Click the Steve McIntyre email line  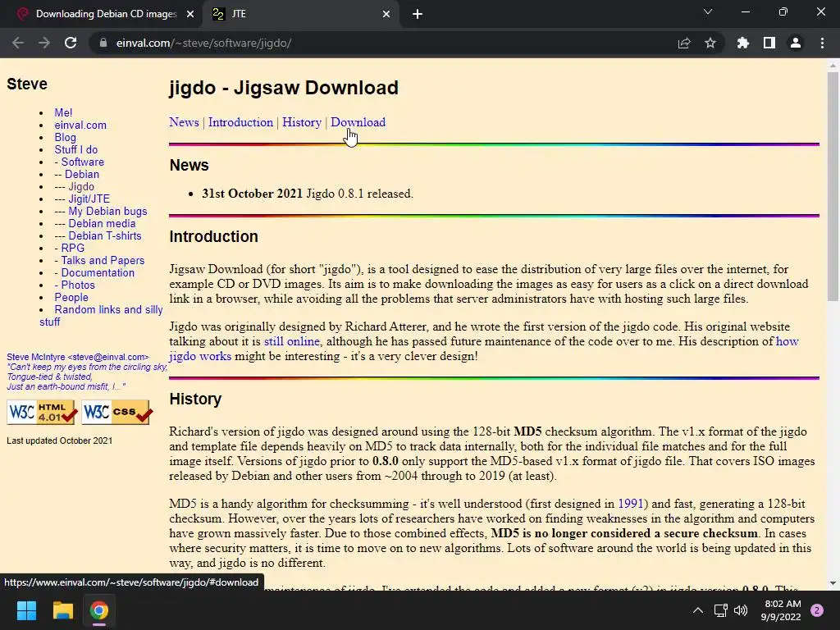pos(78,357)
